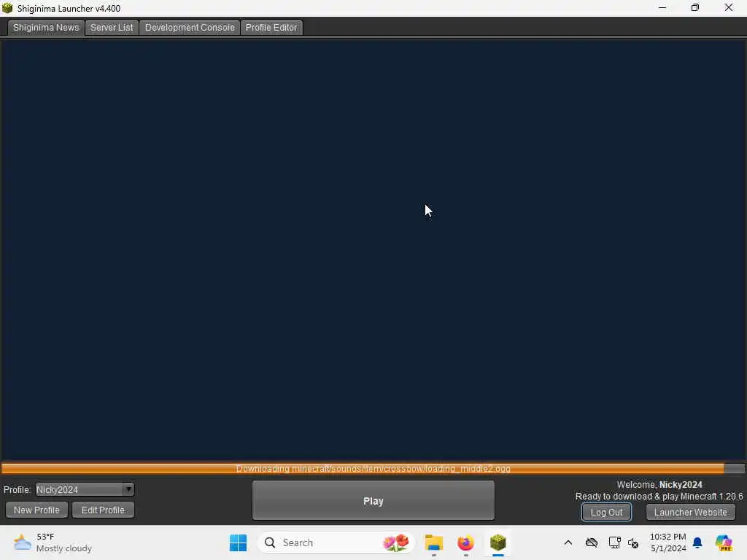Minimize the Shiginima Launcher window
This screenshot has width=747, height=560.
click(662, 8)
